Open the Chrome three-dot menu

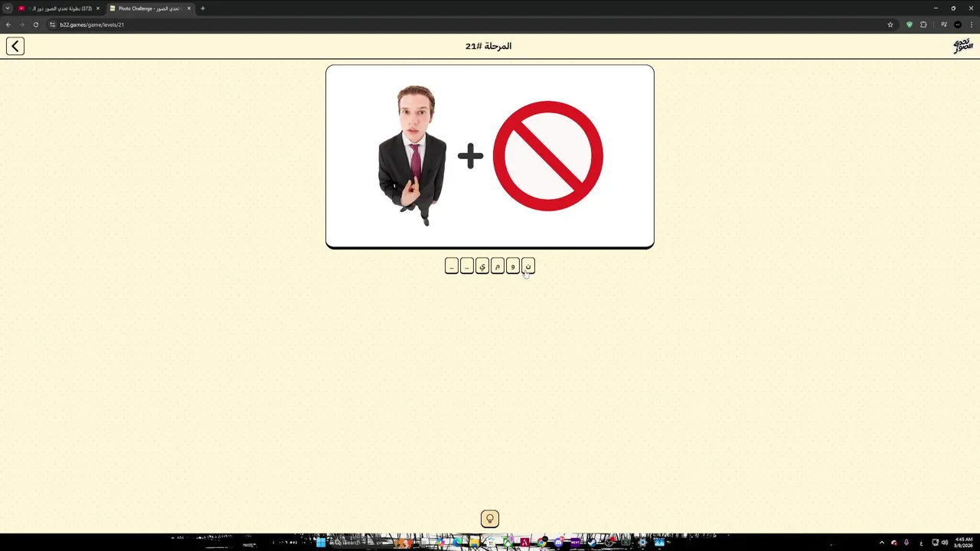click(972, 24)
